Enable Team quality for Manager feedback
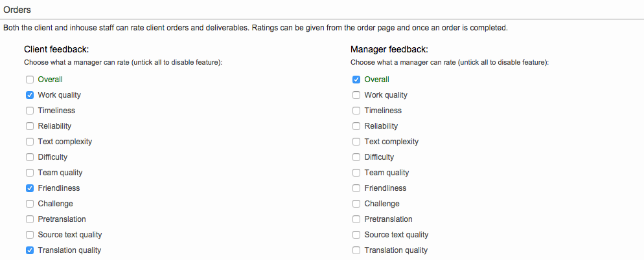644x260 pixels. [356, 173]
